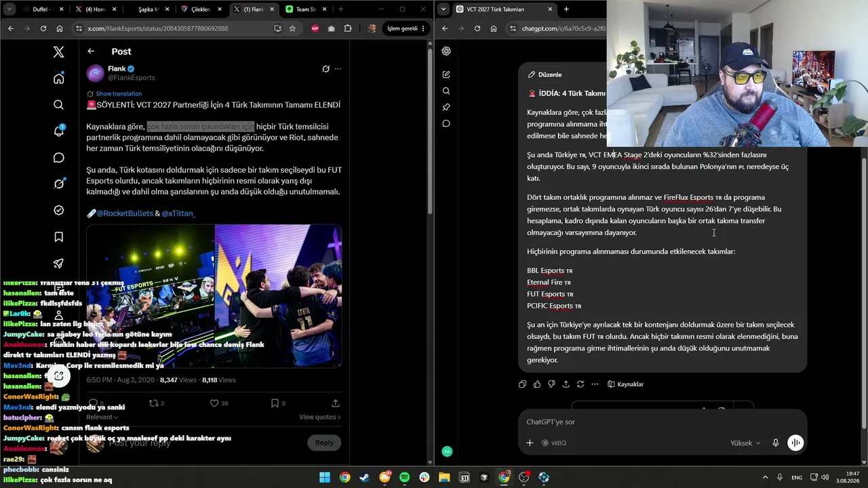Open OBS Studio from the taskbar
This screenshot has width=868, height=488.
[524, 477]
